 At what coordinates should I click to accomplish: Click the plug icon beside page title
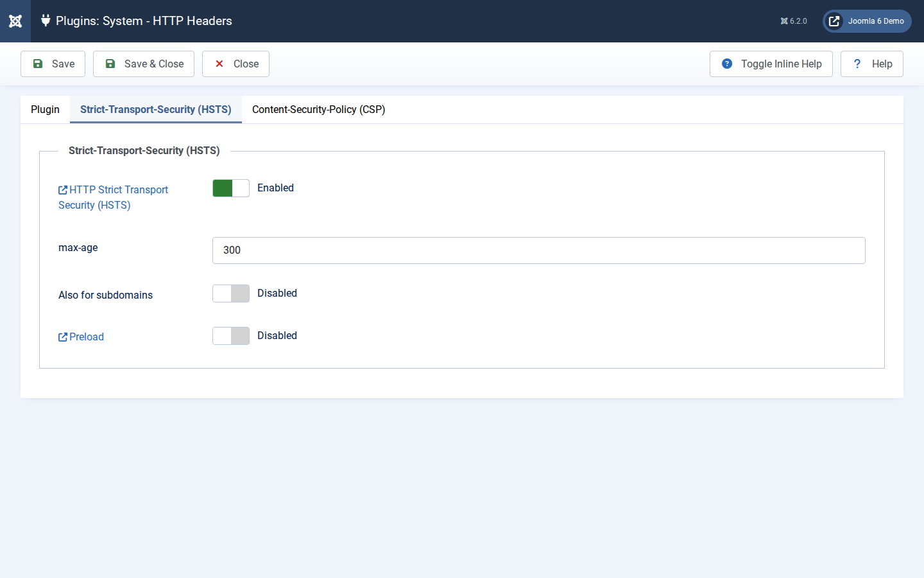46,21
